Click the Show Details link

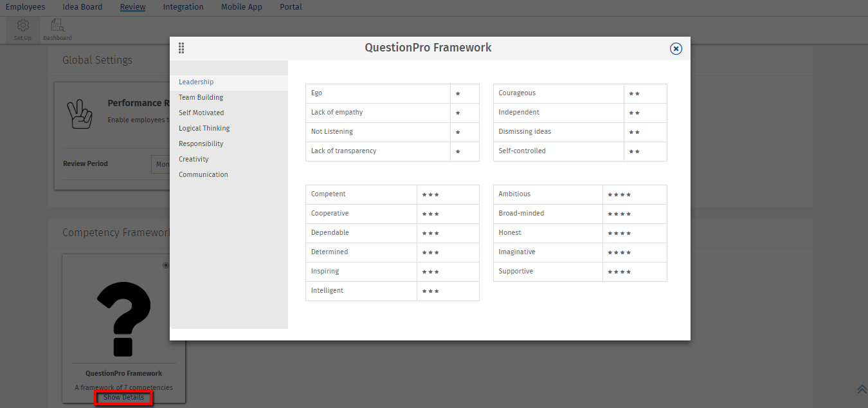[124, 398]
